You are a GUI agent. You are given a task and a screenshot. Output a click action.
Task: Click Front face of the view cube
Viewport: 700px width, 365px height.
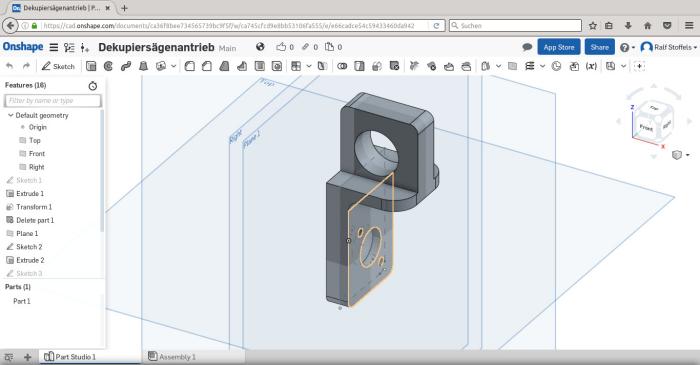coord(646,128)
